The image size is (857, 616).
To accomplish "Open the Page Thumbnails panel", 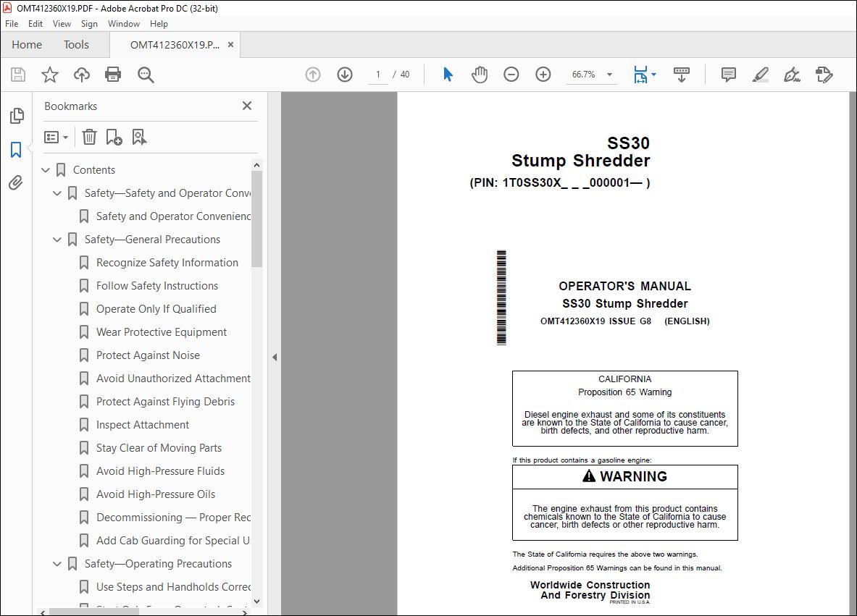I will tap(17, 115).
